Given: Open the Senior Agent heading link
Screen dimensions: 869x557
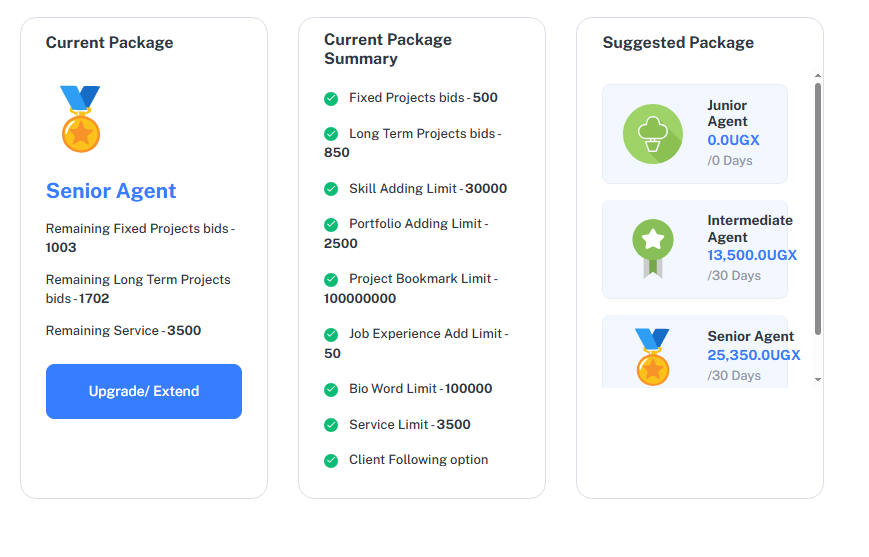Looking at the screenshot, I should (x=111, y=191).
